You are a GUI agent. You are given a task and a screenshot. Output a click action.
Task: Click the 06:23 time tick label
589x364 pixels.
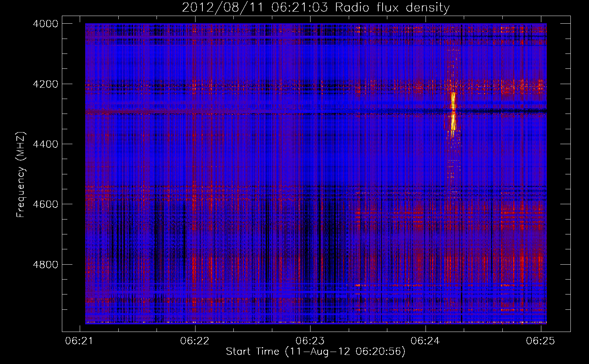pyautogui.click(x=310, y=341)
